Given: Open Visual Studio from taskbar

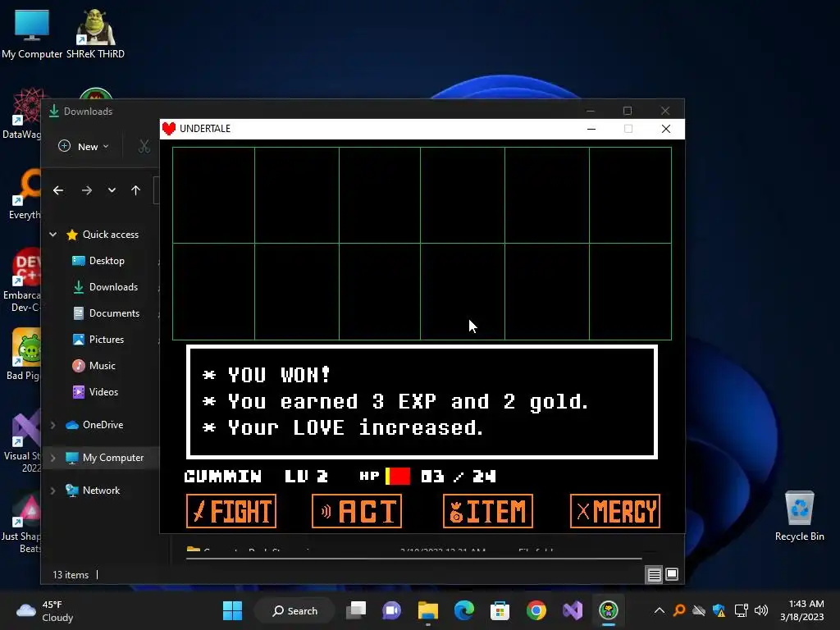Looking at the screenshot, I should (x=572, y=610).
